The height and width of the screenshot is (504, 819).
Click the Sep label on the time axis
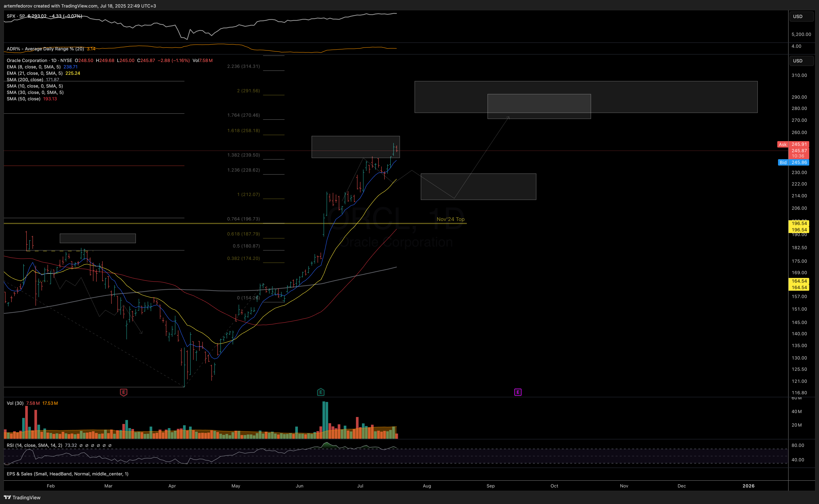[x=490, y=486]
